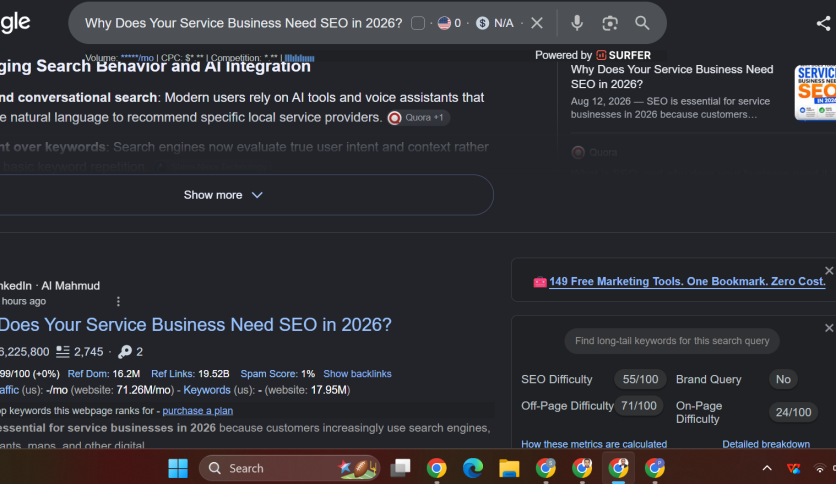Click Brand Query No value
The height and width of the screenshot is (484, 836).
pyautogui.click(x=783, y=380)
